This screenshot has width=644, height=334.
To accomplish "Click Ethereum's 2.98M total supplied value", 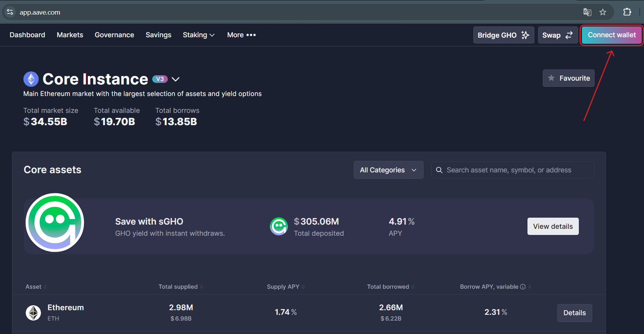I will (181, 308).
